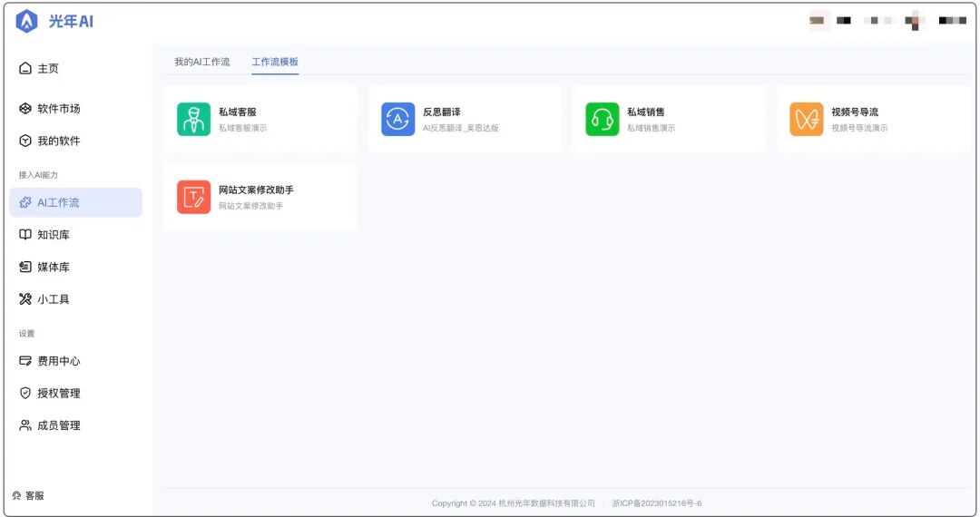Click the 浙ICP备2023015216号-6 link
This screenshot has width=980, height=517.
click(x=656, y=503)
